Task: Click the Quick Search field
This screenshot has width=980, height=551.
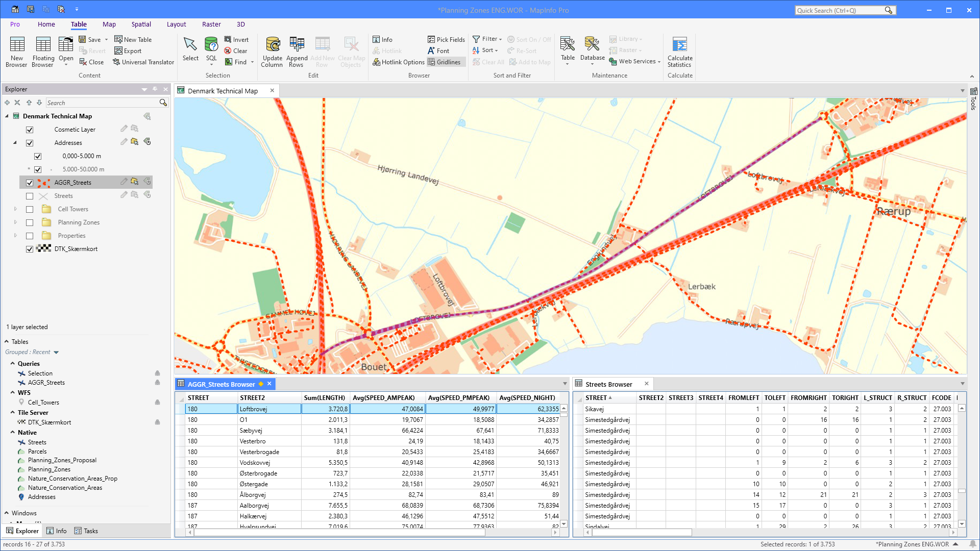Action: tap(840, 10)
